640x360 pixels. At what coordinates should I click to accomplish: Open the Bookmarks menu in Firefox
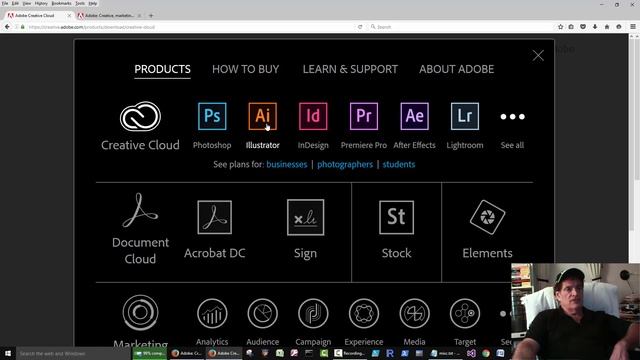pyautogui.click(x=61, y=3)
